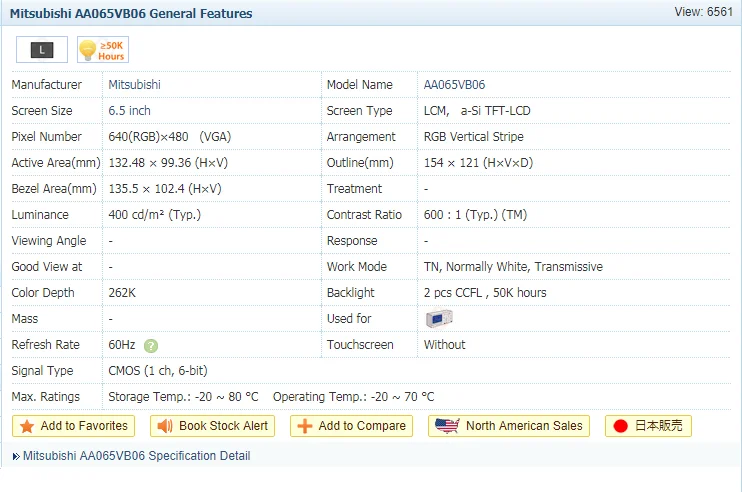The height and width of the screenshot is (492, 742).
Task: Open the AA065VB06 model name link
Action: [454, 85]
